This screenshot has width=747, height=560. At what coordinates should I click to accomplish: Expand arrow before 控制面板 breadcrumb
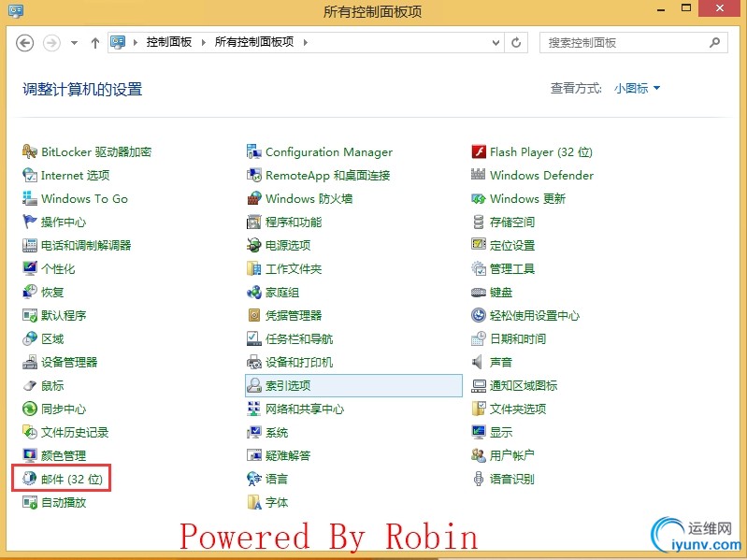(x=136, y=42)
